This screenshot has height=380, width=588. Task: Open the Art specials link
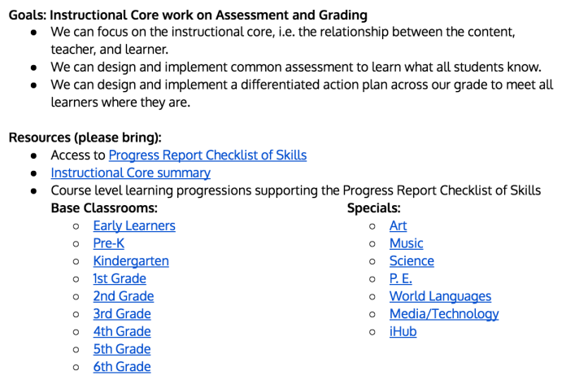click(x=398, y=225)
